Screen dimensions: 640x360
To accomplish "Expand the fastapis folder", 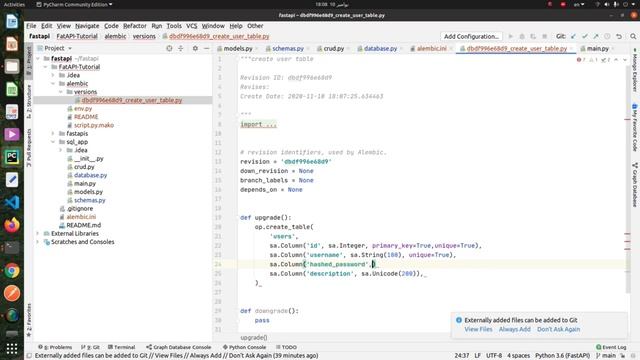I will tap(53, 133).
